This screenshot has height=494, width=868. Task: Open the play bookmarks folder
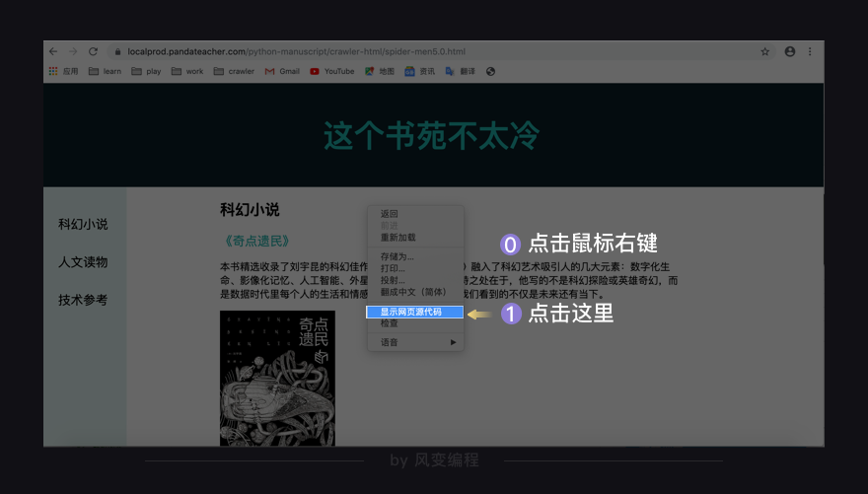146,71
